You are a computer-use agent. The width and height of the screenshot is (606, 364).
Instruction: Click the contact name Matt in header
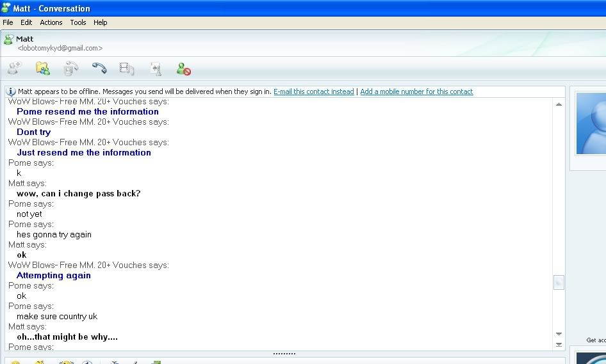(25, 39)
